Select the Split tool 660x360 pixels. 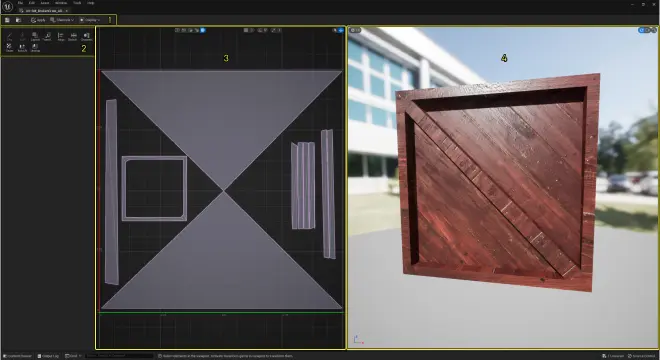click(22, 37)
